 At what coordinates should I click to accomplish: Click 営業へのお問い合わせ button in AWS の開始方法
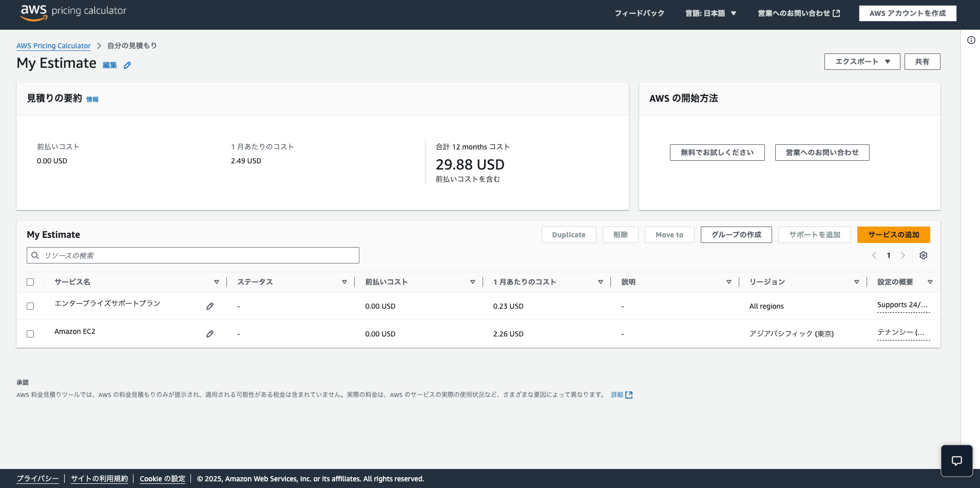pos(822,153)
